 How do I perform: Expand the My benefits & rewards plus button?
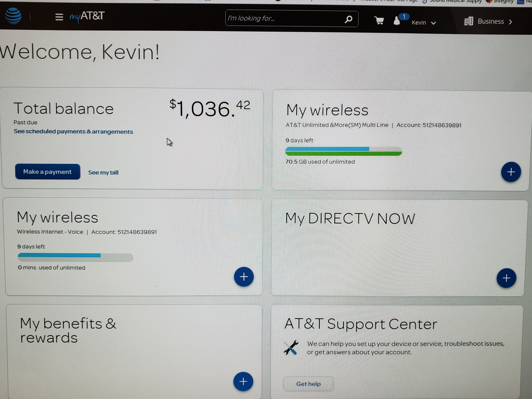coord(243,381)
